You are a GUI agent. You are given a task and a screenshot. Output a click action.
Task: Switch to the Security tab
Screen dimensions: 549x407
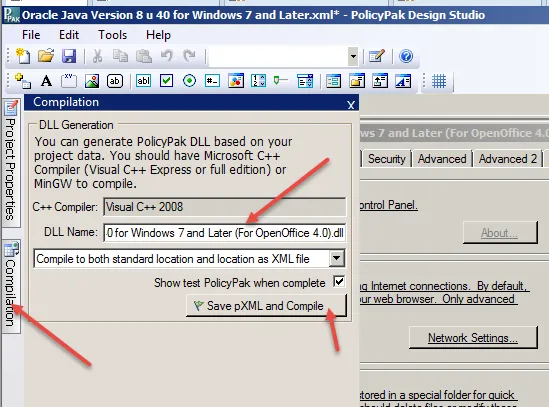pyautogui.click(x=387, y=159)
